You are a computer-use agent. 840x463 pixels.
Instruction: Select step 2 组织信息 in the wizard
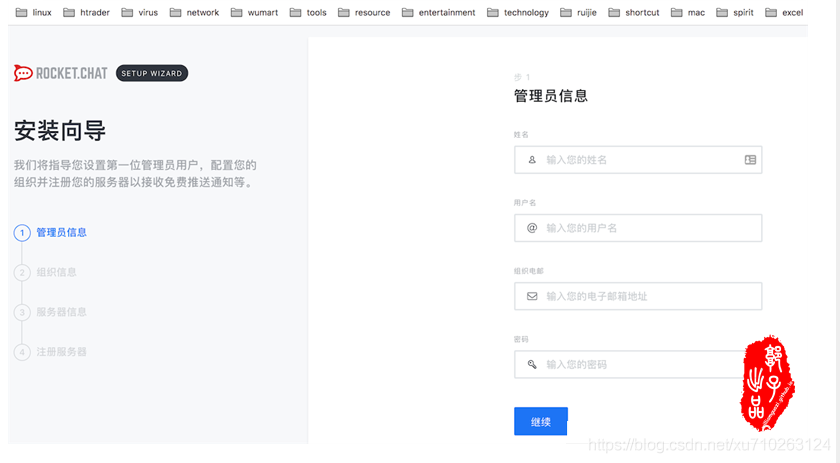click(x=46, y=272)
